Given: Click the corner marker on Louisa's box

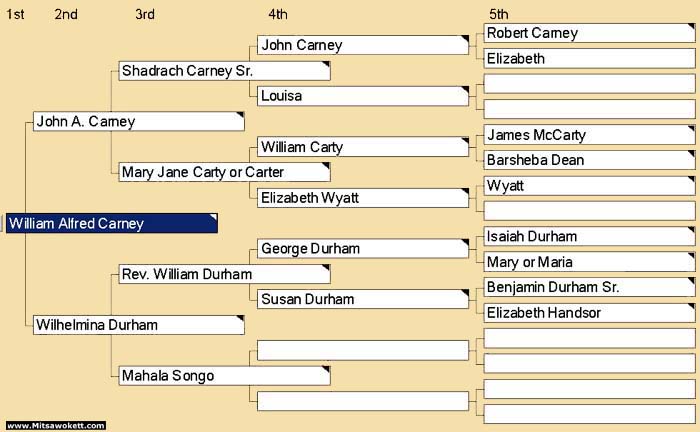Looking at the screenshot, I should 465,90.
